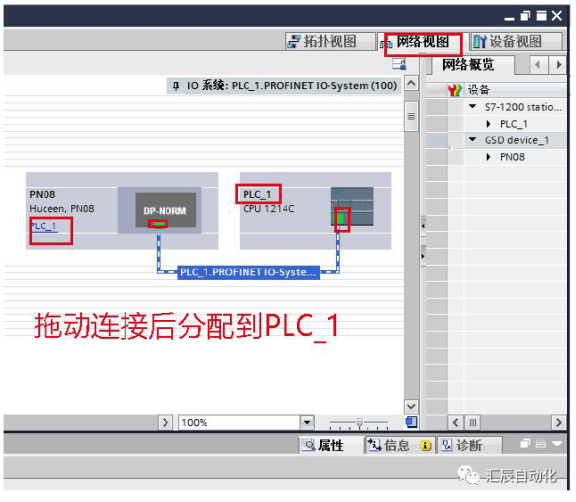
Task: Click the splitter collapse right arrow
Action: [423, 256]
